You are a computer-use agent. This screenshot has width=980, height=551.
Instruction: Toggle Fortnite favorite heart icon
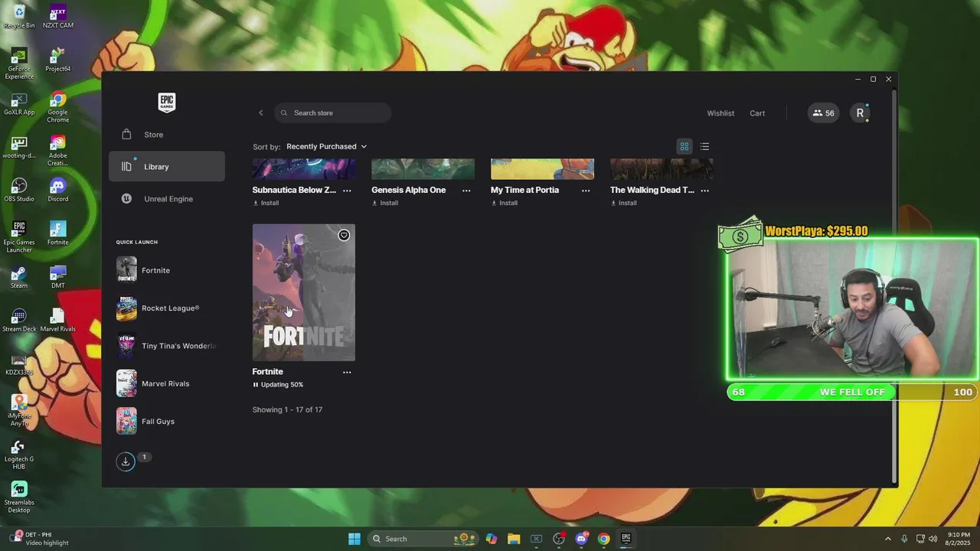pyautogui.click(x=344, y=235)
